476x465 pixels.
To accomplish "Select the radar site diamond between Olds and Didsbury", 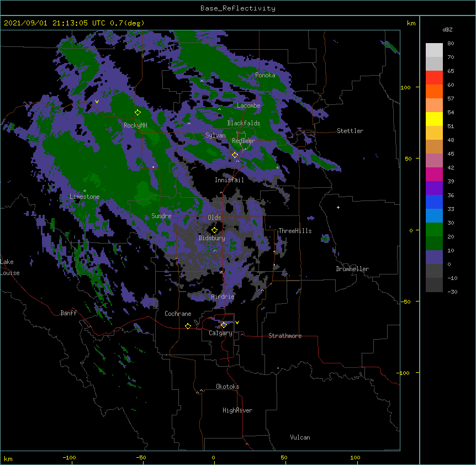I will [x=215, y=230].
